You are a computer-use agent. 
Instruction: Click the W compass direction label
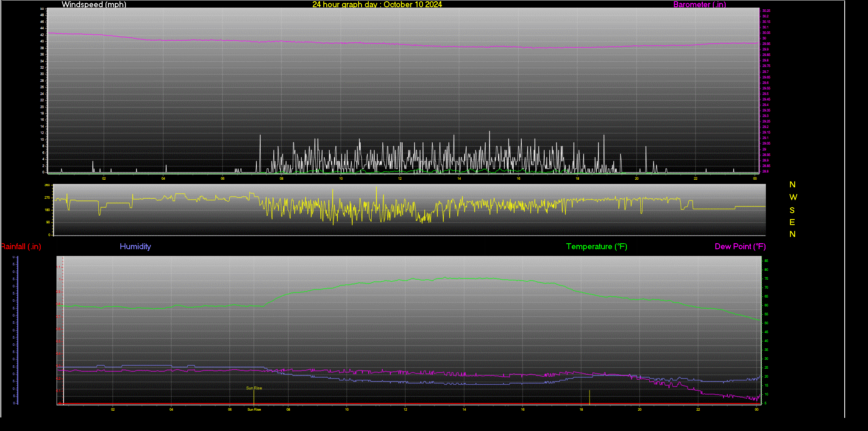(793, 197)
